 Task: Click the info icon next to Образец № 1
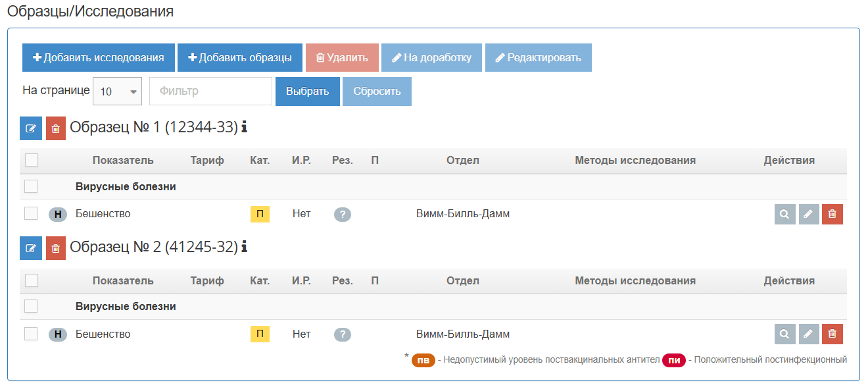pos(245,127)
